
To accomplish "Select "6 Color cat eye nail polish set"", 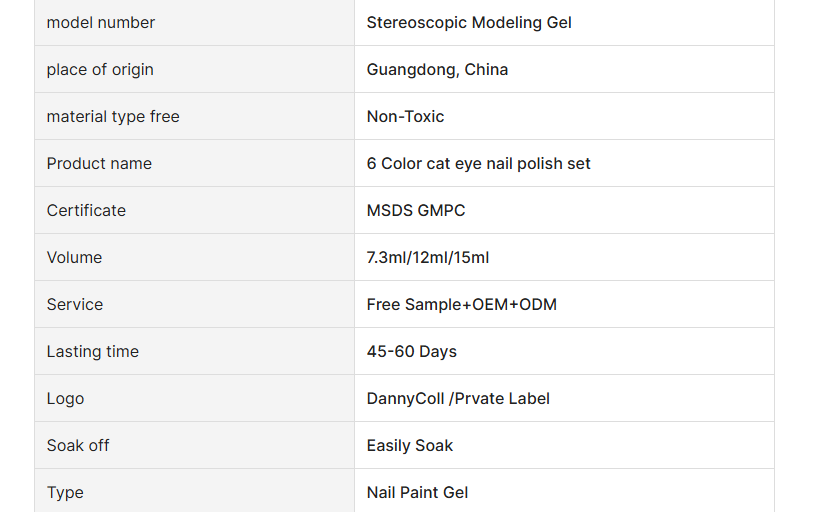I will pos(478,164).
